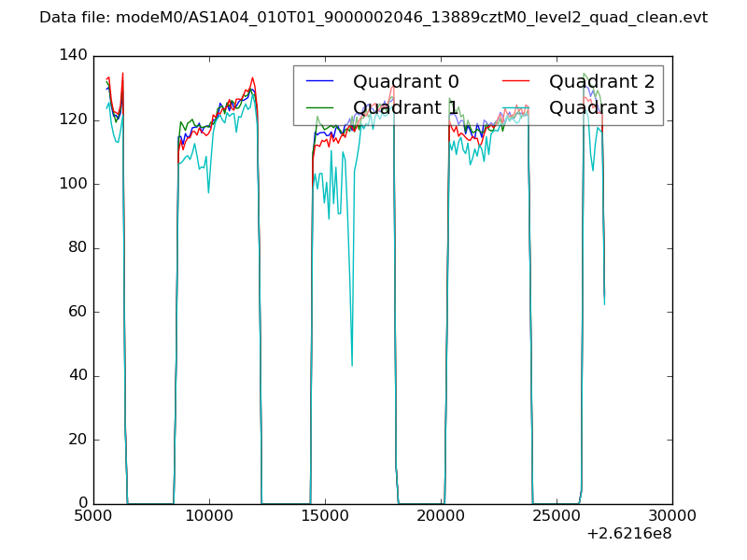Click the plot title with data file path
Screen dimensions: 747x560
373,18
